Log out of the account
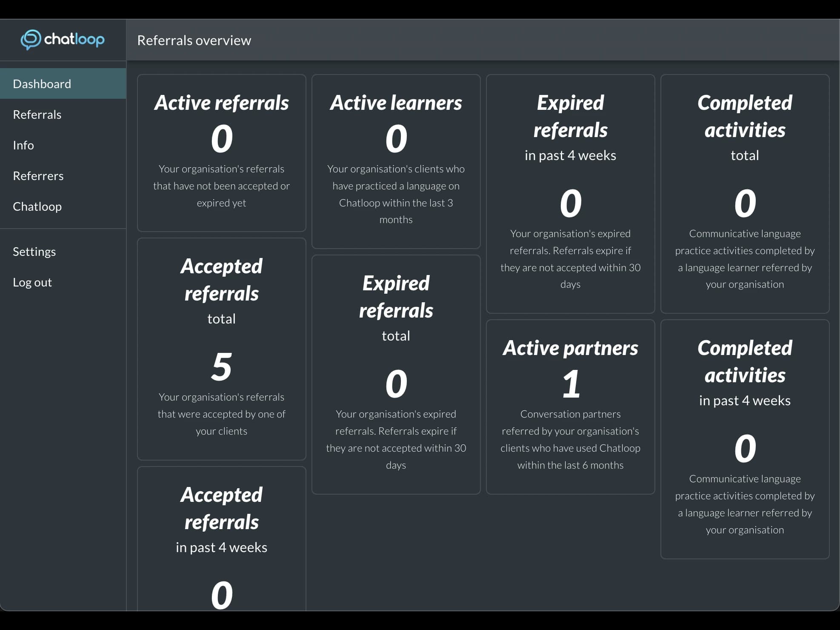 tap(32, 282)
